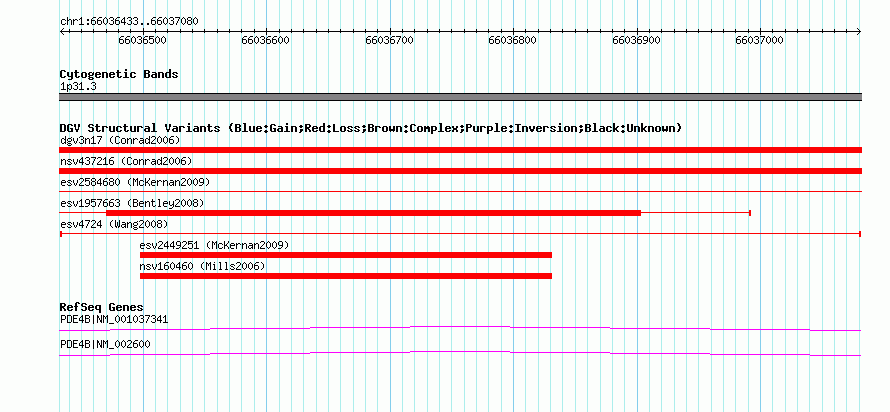The image size is (890, 412).
Task: Click the esv1957663 (Bentley2008) label
Action: click(132, 203)
